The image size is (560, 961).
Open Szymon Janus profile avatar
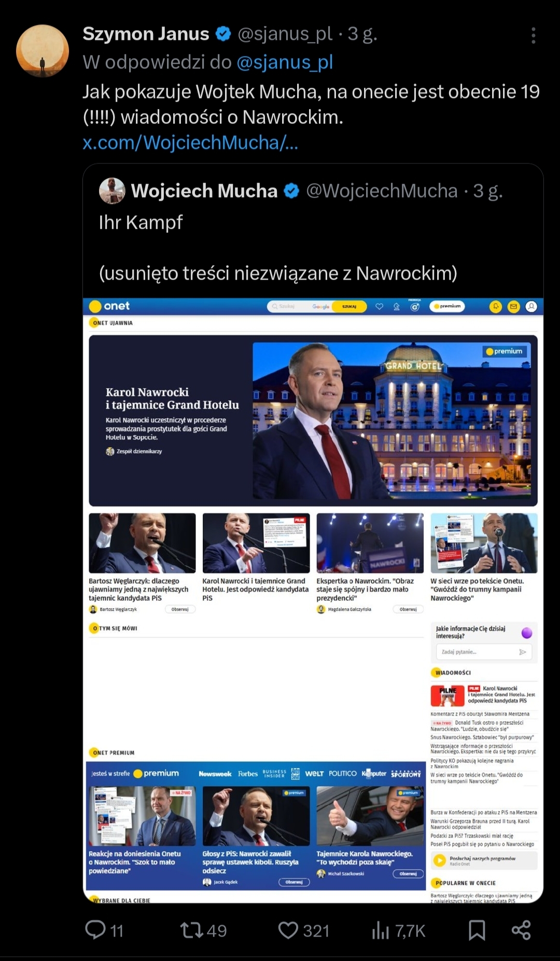pyautogui.click(x=43, y=51)
